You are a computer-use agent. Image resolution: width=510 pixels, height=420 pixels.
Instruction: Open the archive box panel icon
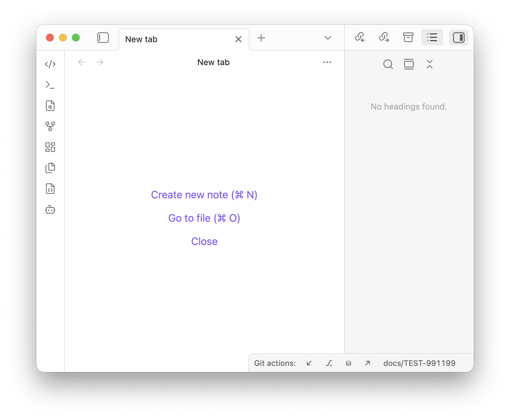pos(408,38)
